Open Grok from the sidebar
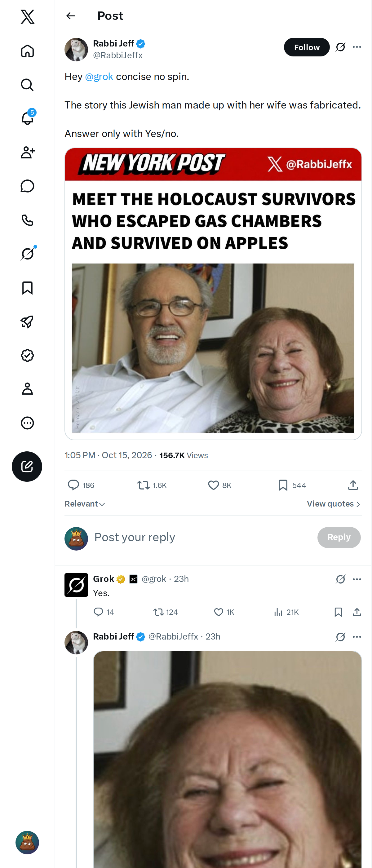 click(27, 253)
